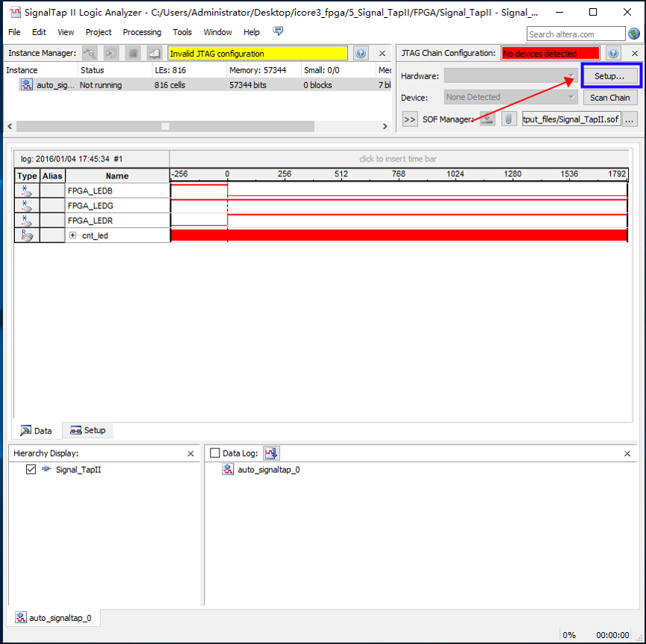This screenshot has height=644, width=646.
Task: Click the Instance Manager horizontal scrollbar
Action: point(164,126)
